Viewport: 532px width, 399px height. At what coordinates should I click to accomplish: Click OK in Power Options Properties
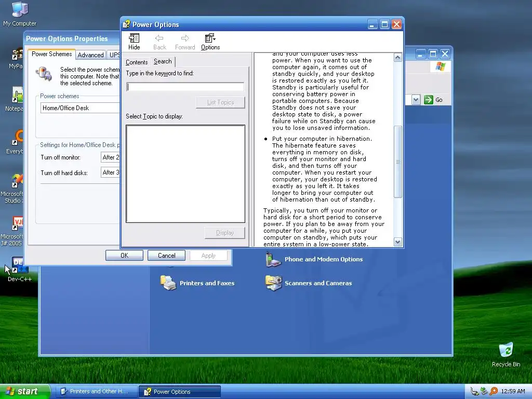click(125, 256)
